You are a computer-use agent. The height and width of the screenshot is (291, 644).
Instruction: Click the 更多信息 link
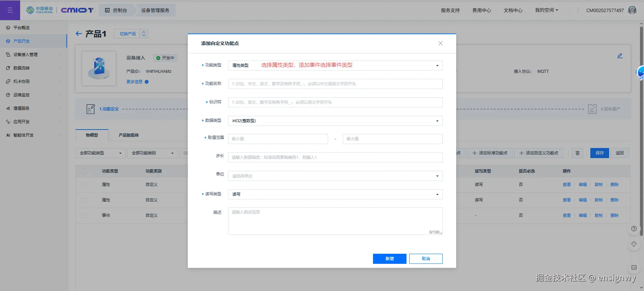coord(135,82)
